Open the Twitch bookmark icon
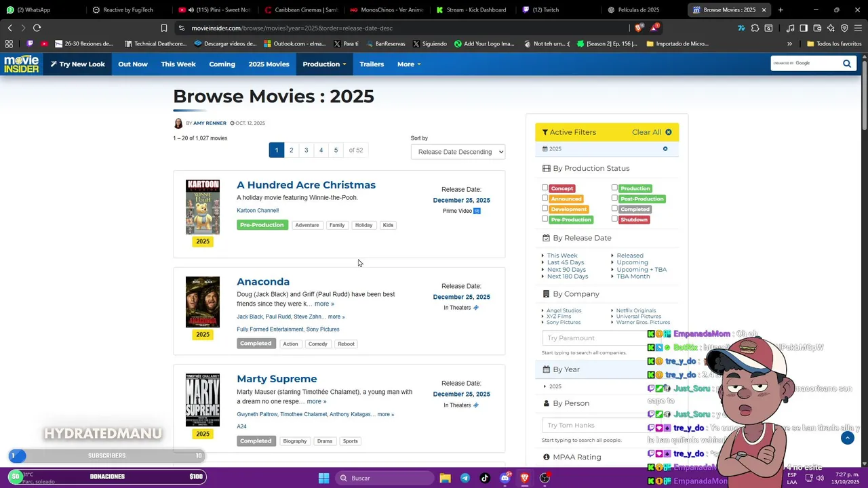This screenshot has height=488, width=868. pos(30,43)
